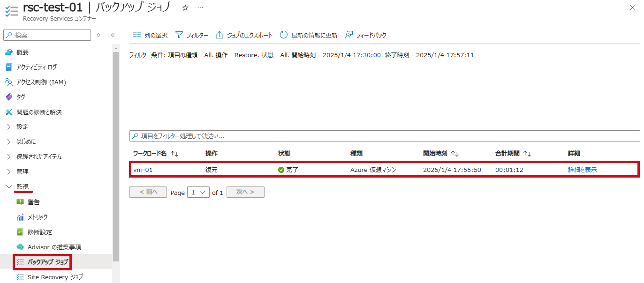644x283 pixels.
Task: Click the 00:01:12 duration cell
Action: pyautogui.click(x=509, y=170)
